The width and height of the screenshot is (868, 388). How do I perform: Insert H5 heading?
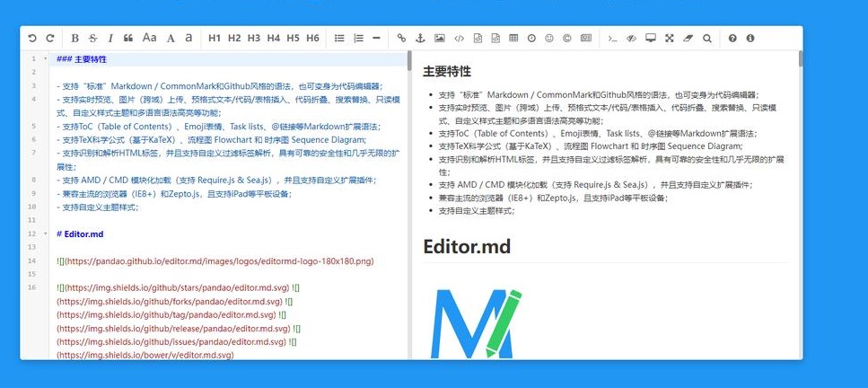(x=294, y=39)
